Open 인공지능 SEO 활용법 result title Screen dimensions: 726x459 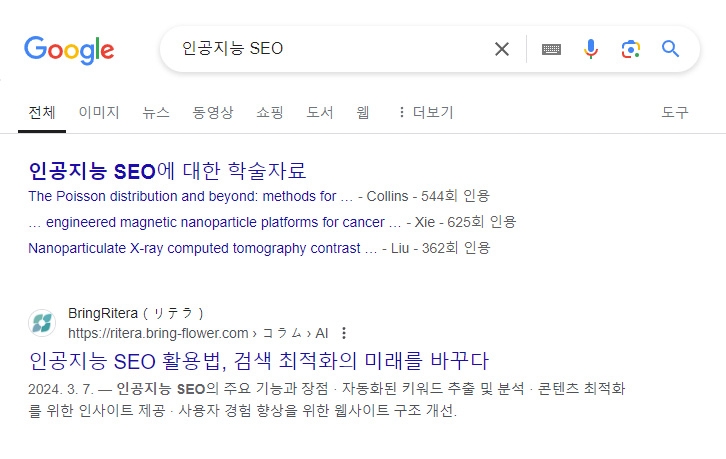pos(258,361)
